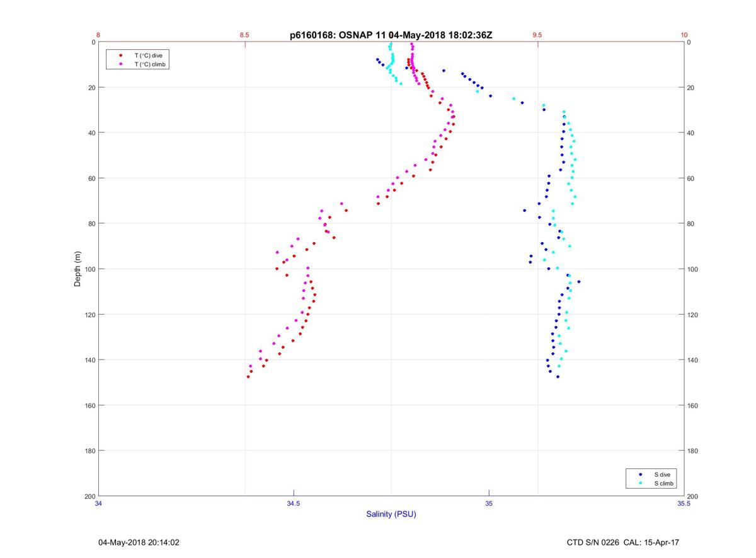This screenshot has width=756, height=558.
Task: Select the 'Salinity (PSU)' axis label
Action: click(391, 514)
